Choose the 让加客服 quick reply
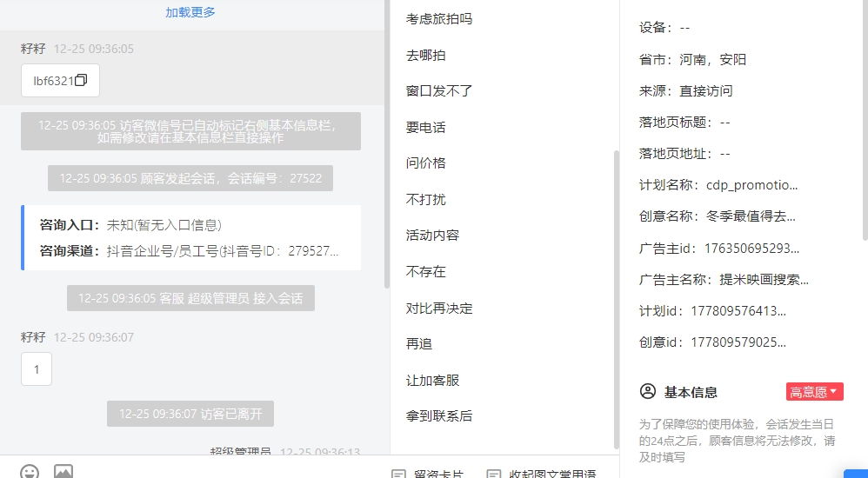The height and width of the screenshot is (478, 868). (432, 380)
